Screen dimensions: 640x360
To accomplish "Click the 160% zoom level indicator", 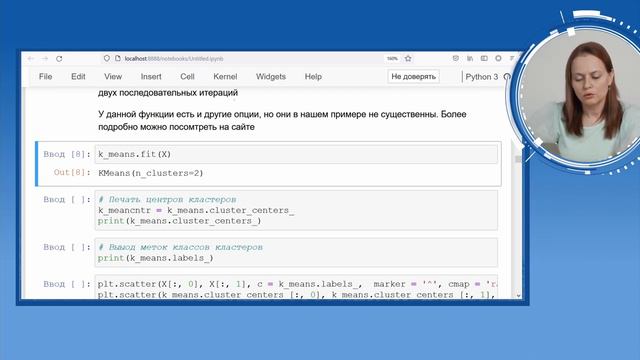I will [x=392, y=59].
